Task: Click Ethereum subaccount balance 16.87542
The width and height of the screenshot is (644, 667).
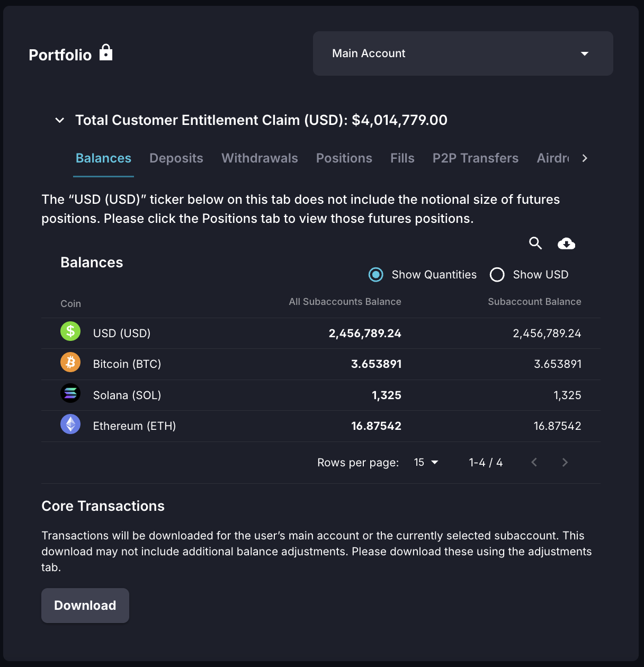Action: 558,426
